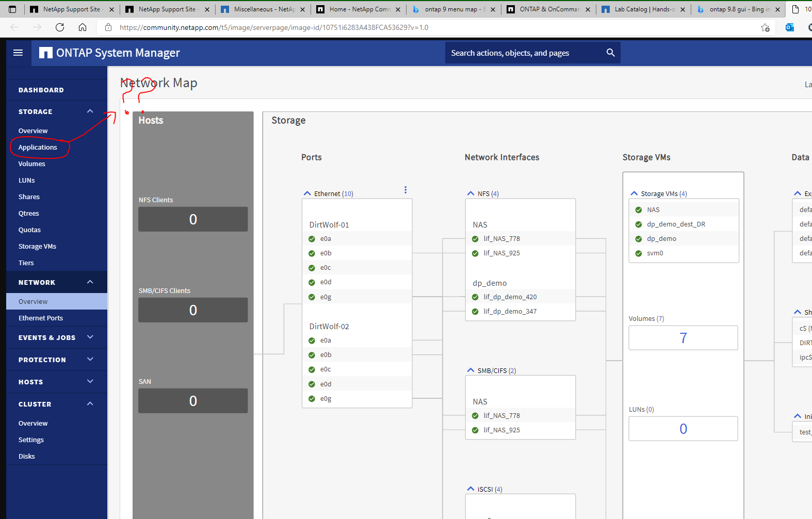Click the Outlook extension icon

[x=789, y=27]
